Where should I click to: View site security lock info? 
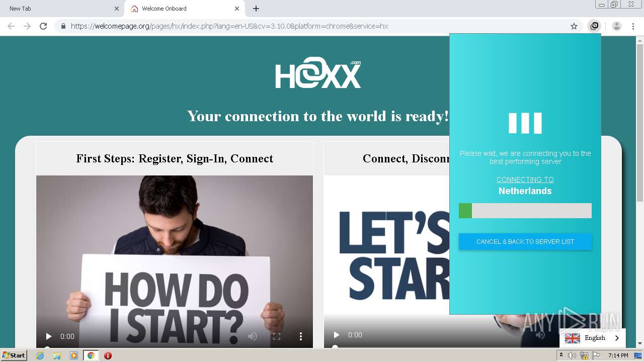[x=63, y=26]
